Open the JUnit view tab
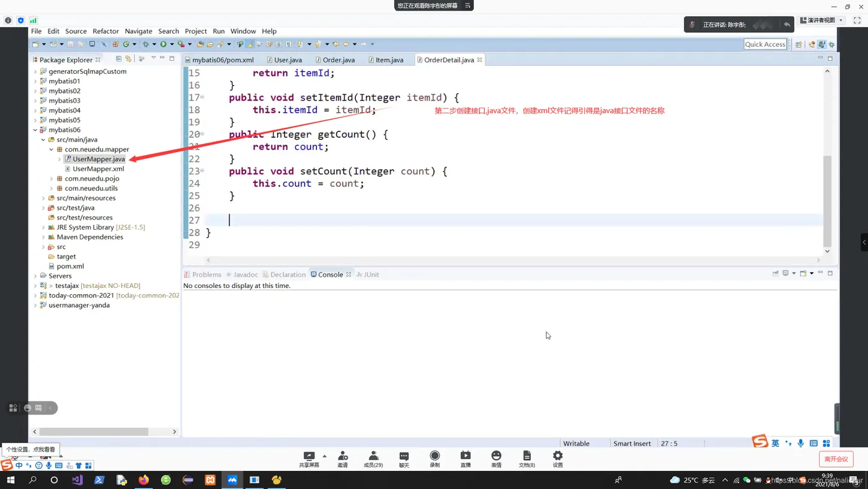This screenshot has height=489, width=868. [368, 274]
